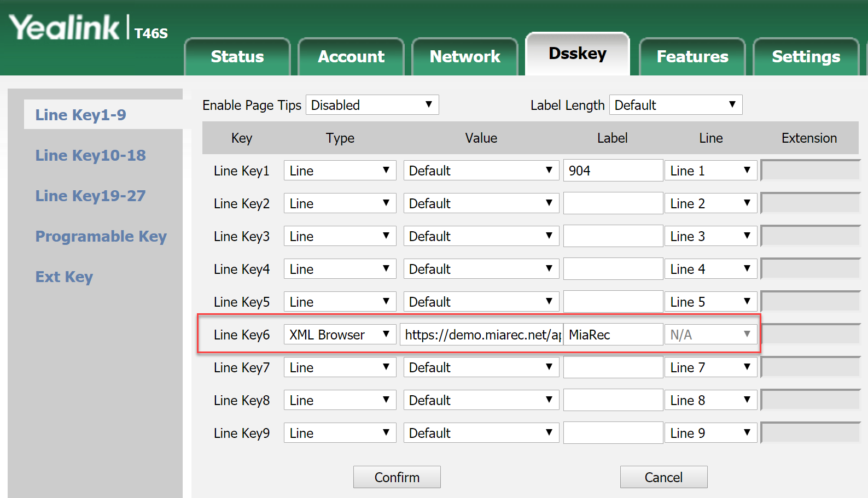
Task: Click Line Key2 Label field
Action: (x=613, y=203)
